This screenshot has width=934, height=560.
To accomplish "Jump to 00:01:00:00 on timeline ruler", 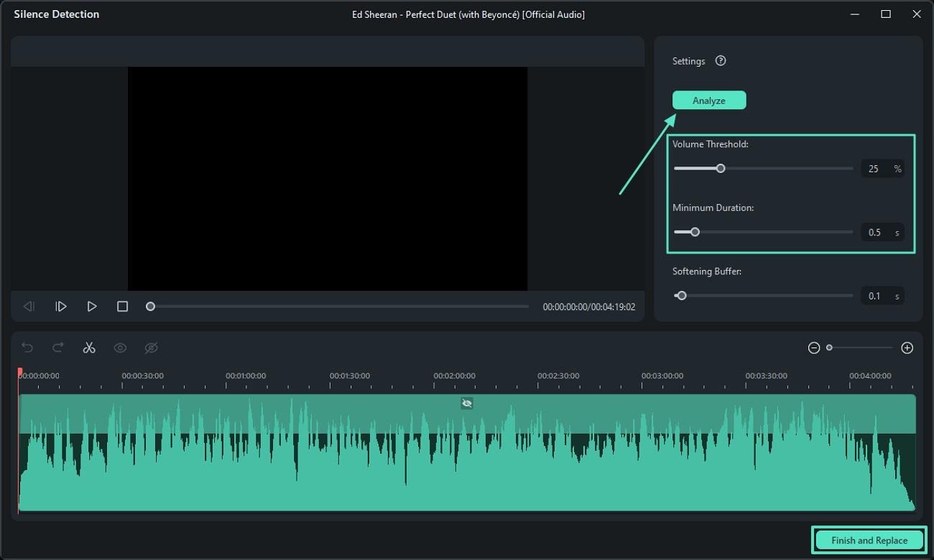I will point(246,375).
